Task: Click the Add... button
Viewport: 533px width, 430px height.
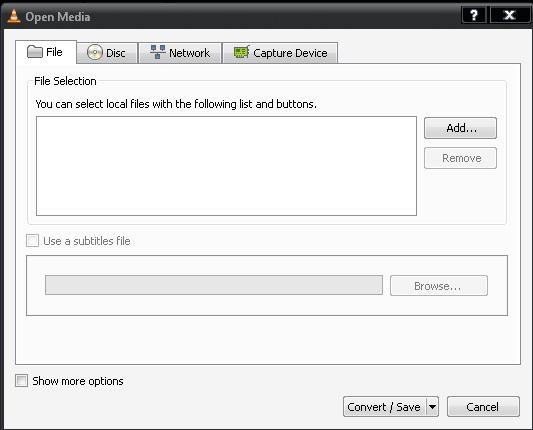Action: (460, 128)
